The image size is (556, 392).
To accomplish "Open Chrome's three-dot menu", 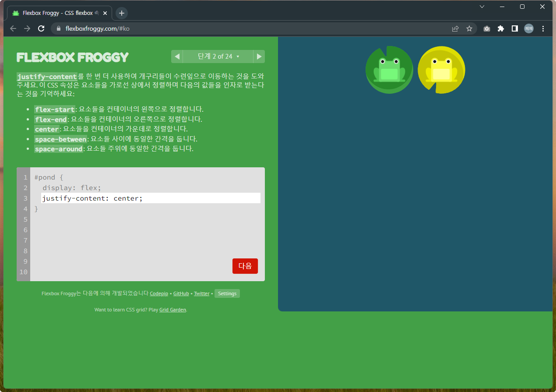I will (x=543, y=28).
